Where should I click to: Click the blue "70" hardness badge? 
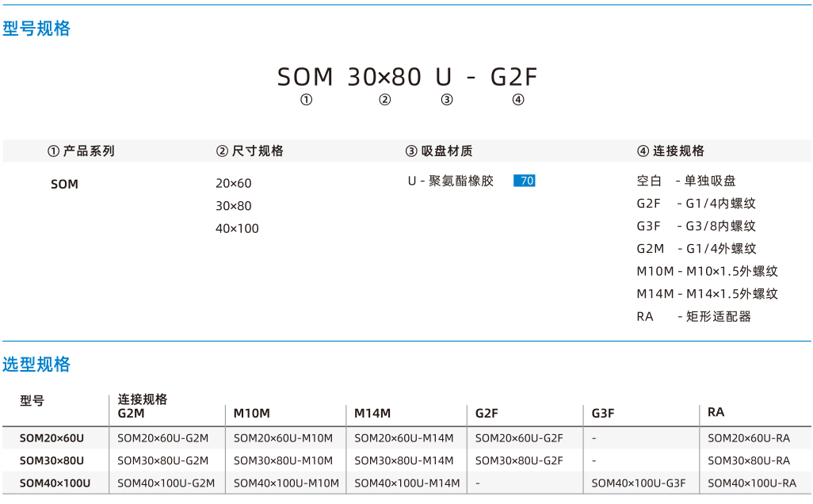tap(525, 181)
